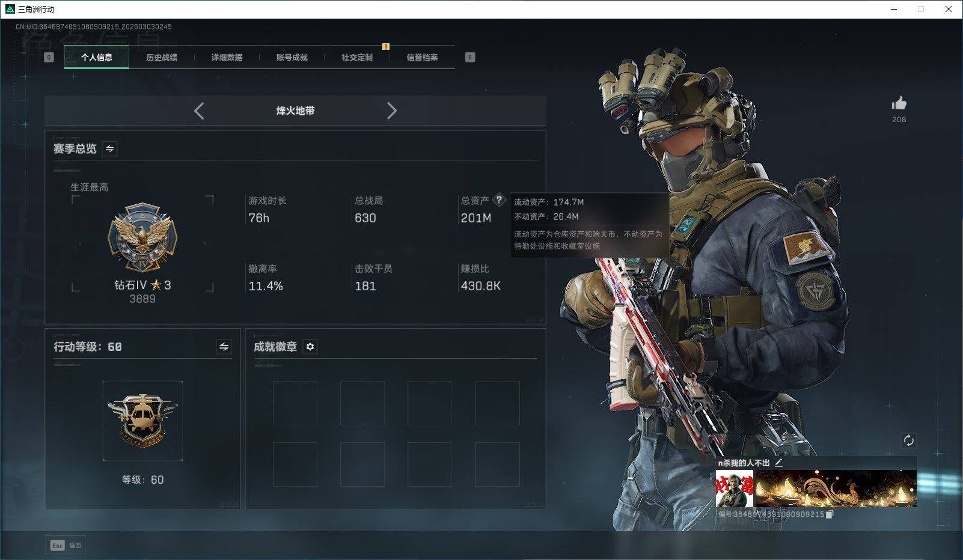Click the 流动资产：174.7M tooltip line
Image resolution: width=963 pixels, height=560 pixels.
tap(549, 202)
